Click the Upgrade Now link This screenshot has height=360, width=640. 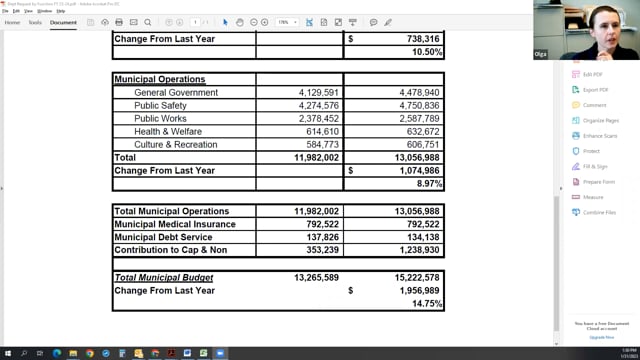tap(602, 338)
